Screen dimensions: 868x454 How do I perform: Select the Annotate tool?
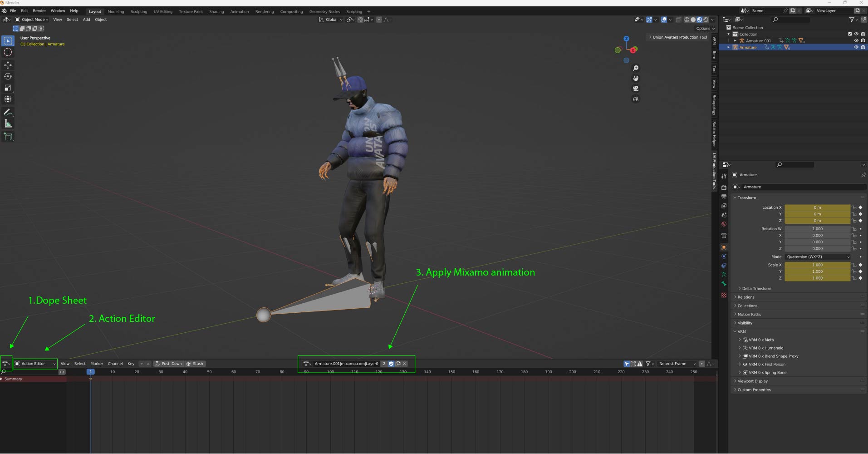(8, 112)
